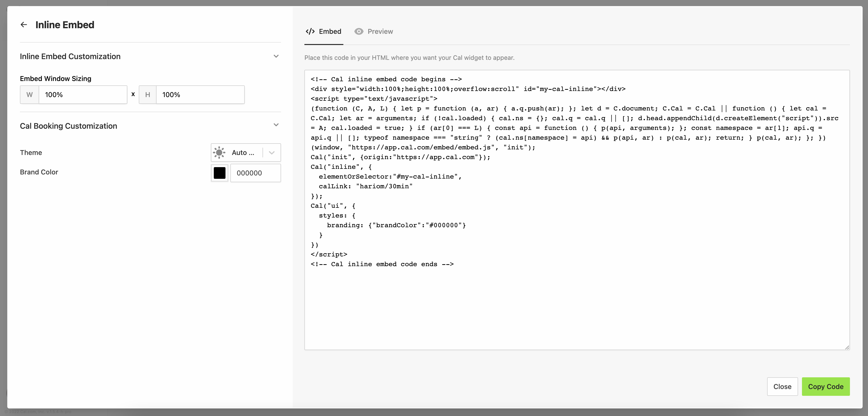
Task: Click the W width input field
Action: 83,95
